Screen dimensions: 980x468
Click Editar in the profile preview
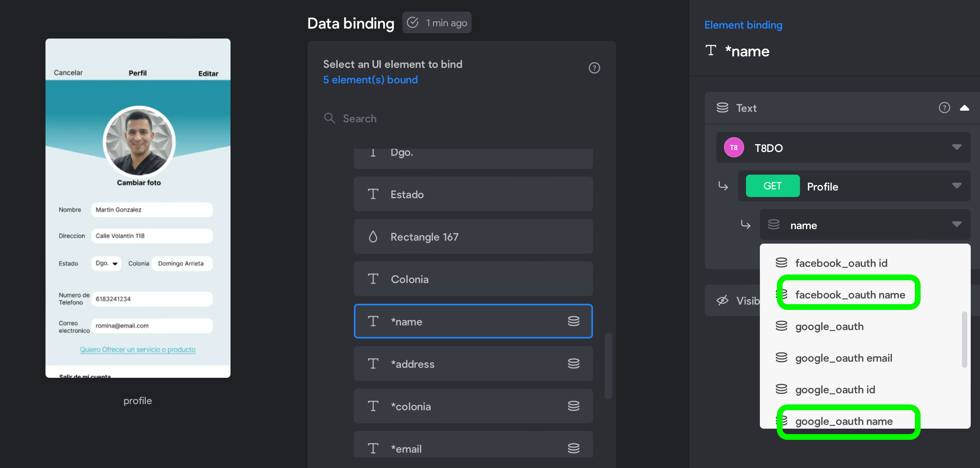click(208, 73)
